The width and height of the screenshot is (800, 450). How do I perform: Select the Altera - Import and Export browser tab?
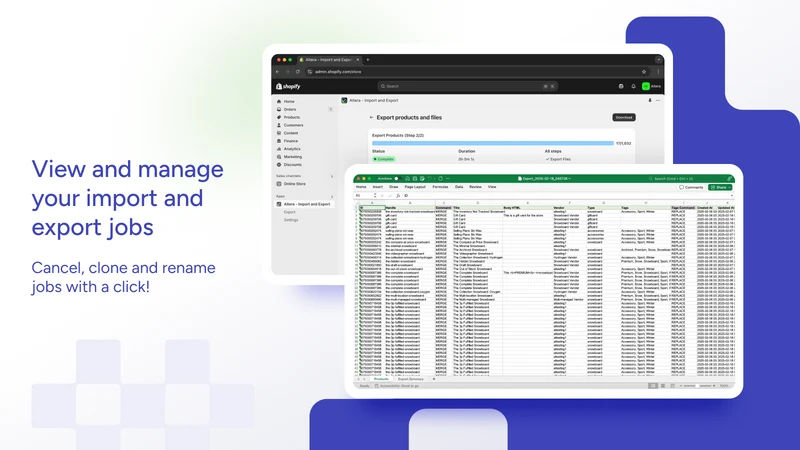tap(328, 60)
